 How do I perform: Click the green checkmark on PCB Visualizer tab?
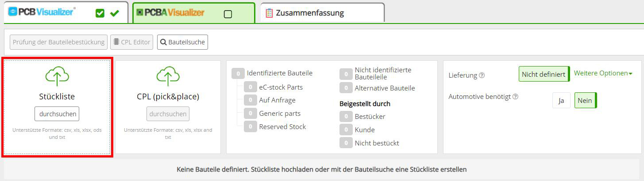(115, 13)
